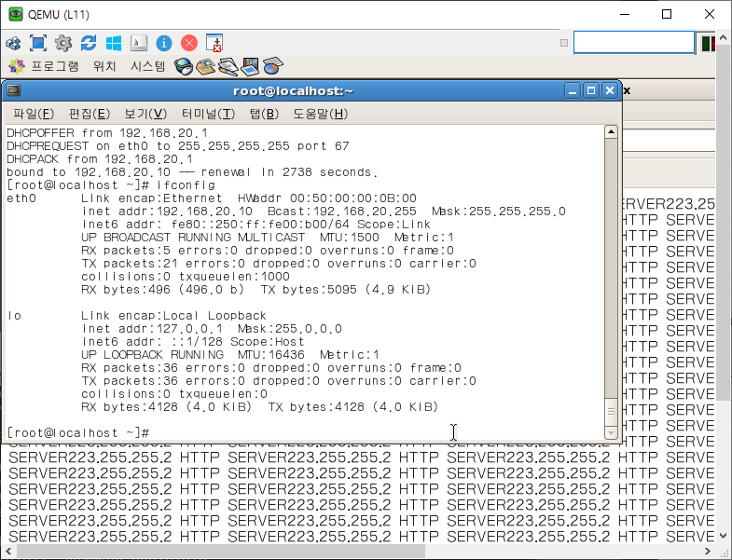This screenshot has height=560, width=732.
Task: Click the window download with red X icon
Action: [x=214, y=43]
